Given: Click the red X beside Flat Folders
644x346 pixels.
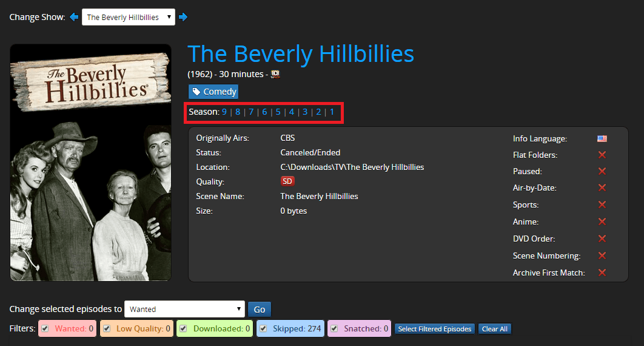Looking at the screenshot, I should (x=602, y=155).
